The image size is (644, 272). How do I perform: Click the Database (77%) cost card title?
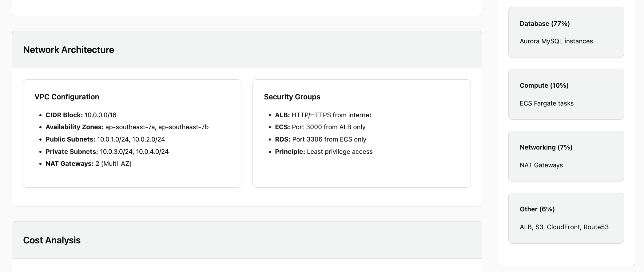coord(545,24)
